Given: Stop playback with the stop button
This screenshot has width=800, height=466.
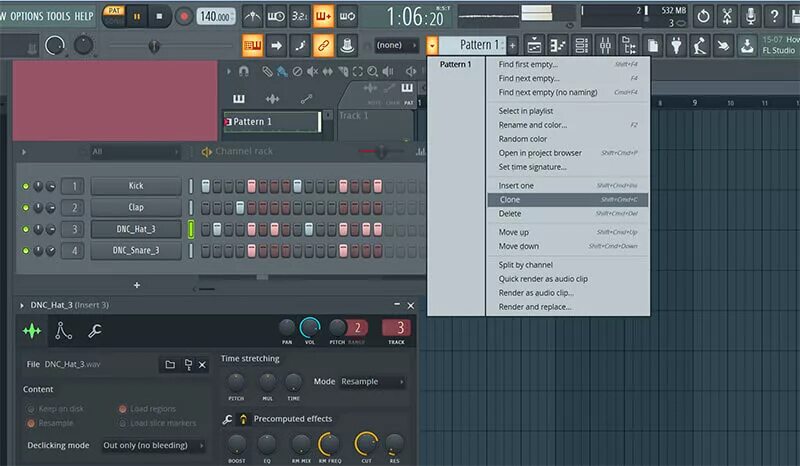Looking at the screenshot, I should pos(159,16).
